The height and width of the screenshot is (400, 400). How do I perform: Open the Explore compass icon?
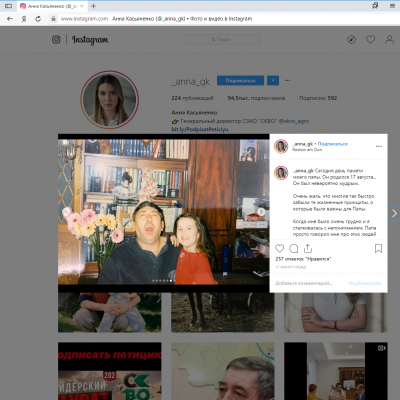[351, 40]
